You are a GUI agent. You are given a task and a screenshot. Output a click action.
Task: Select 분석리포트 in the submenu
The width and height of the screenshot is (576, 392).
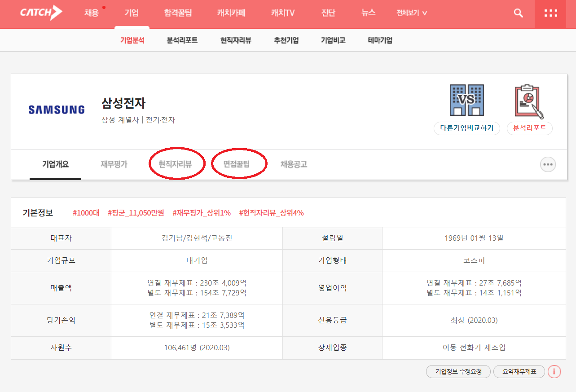point(182,40)
